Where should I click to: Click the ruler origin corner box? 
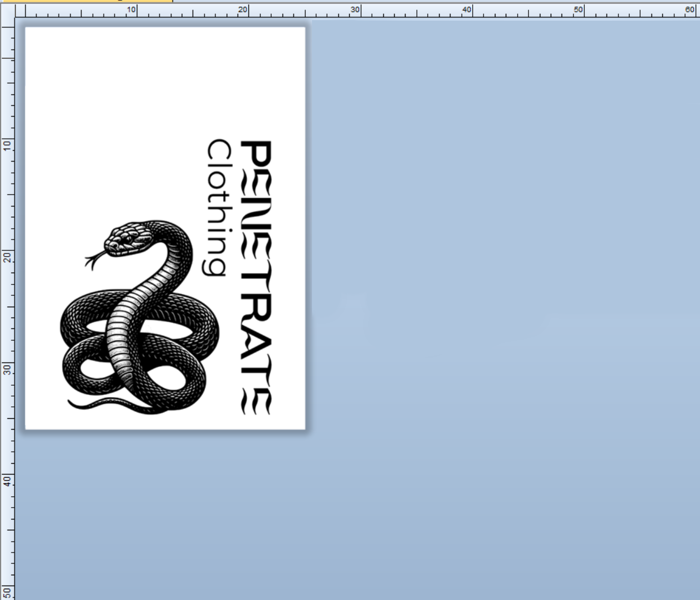click(x=6, y=8)
